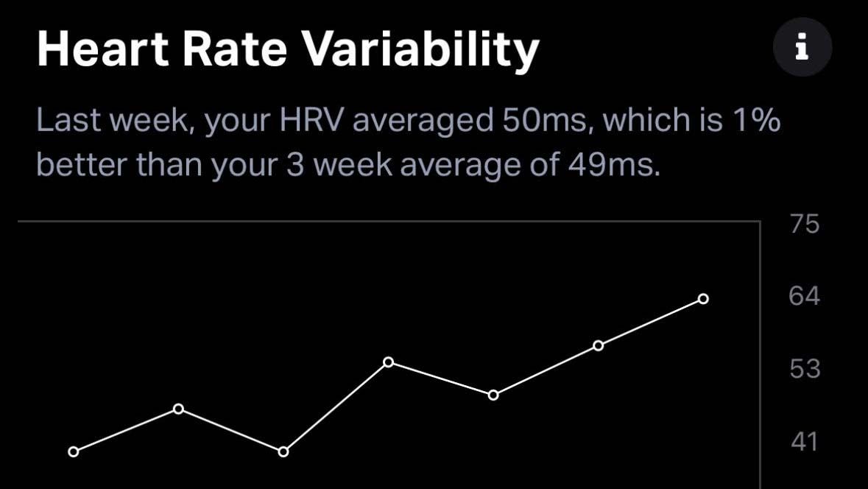The width and height of the screenshot is (868, 489).
Task: Click the 75 axis label
Action: click(x=805, y=225)
